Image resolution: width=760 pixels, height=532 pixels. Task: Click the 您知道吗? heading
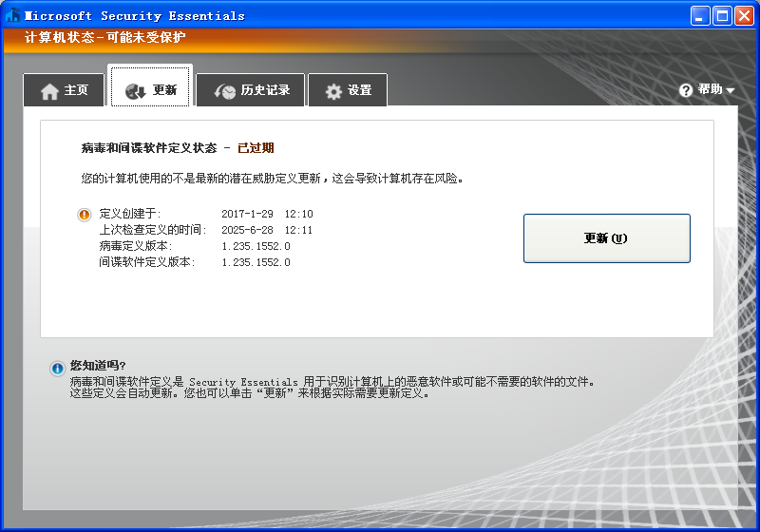pos(98,365)
